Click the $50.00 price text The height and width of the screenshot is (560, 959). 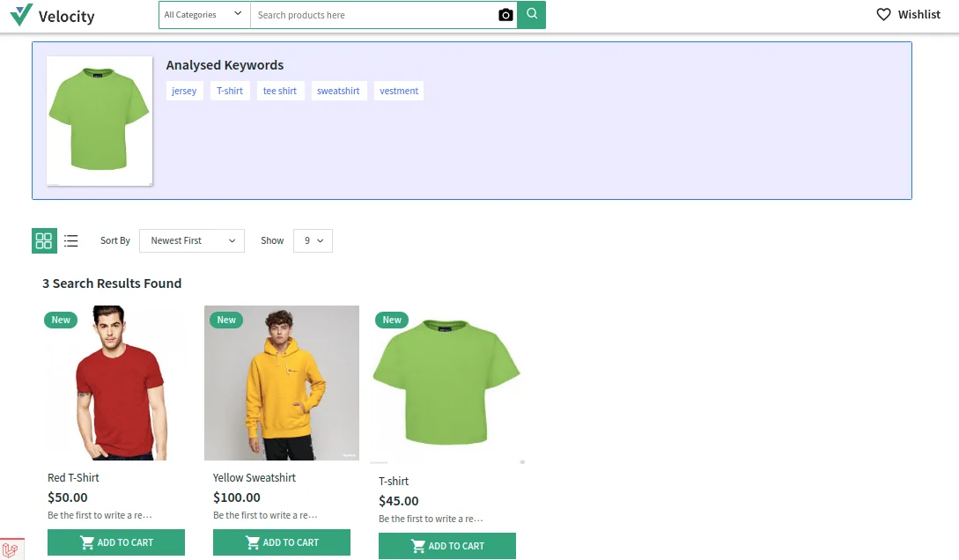67,497
